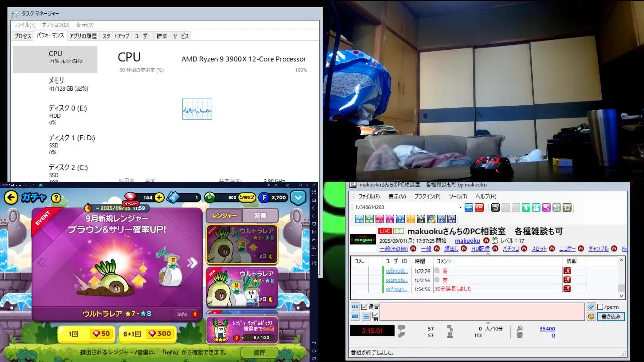Open the ユーザー tab in Task Manager
Screen dimensions: 644x362
[x=143, y=36]
